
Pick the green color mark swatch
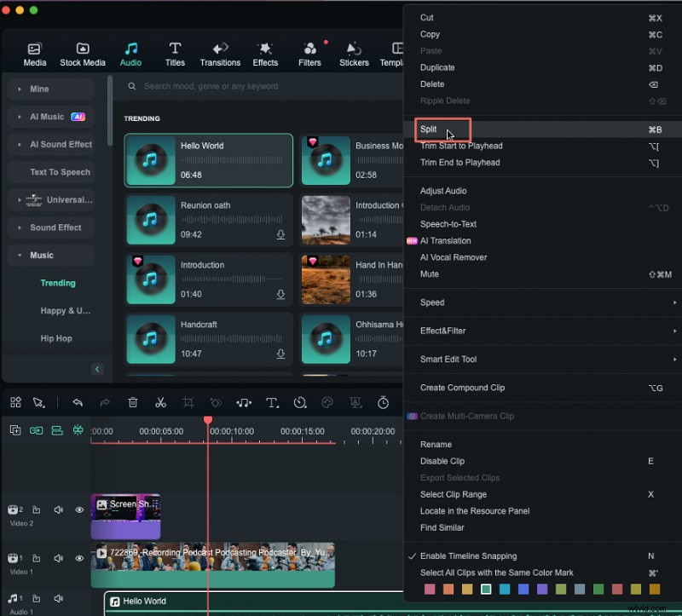[597, 589]
